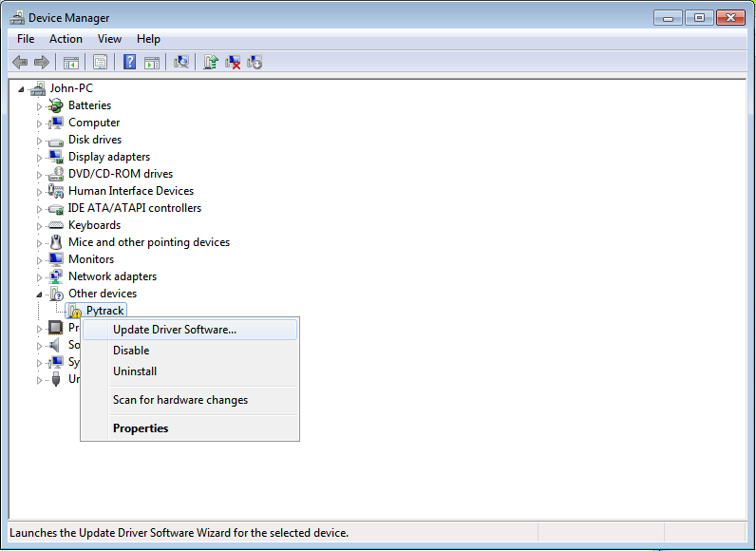756x551 pixels.
Task: Click the toolbar icon with red X
Action: pos(233,63)
